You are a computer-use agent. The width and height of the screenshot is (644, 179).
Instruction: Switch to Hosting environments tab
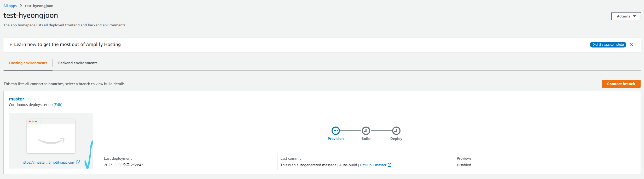pos(28,63)
